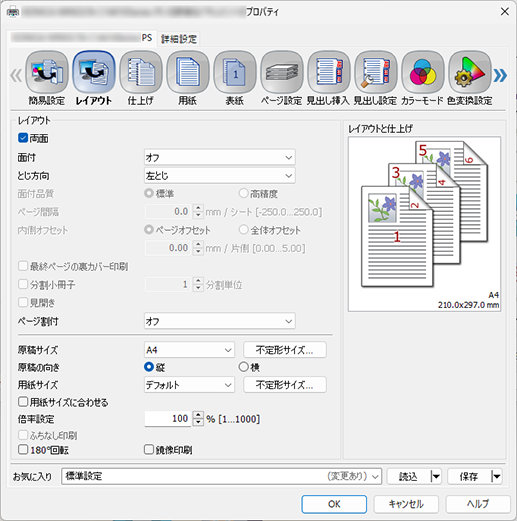Enable 180°回転 checkbox
This screenshot has width=517, height=521.
pos(23,450)
